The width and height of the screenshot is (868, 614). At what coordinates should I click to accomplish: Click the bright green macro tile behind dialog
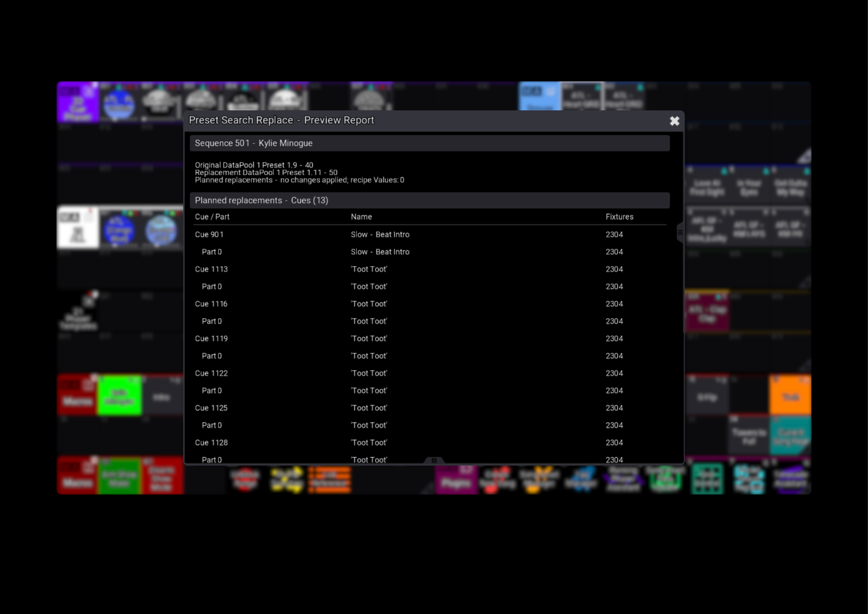[x=119, y=395]
